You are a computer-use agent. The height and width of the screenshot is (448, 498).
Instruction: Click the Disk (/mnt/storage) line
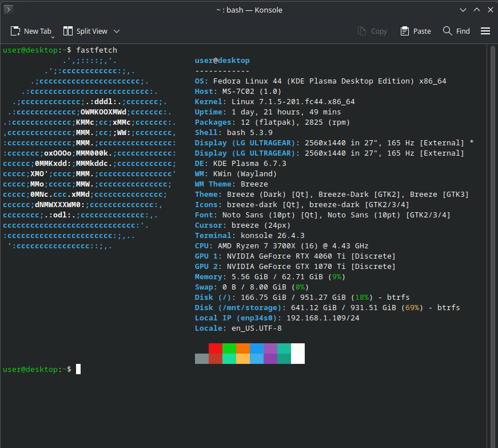327,308
